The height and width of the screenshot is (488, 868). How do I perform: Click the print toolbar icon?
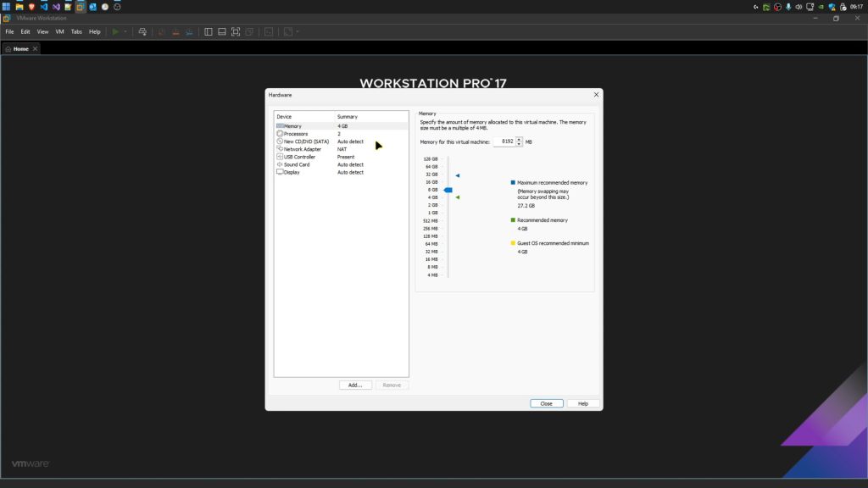pos(142,31)
